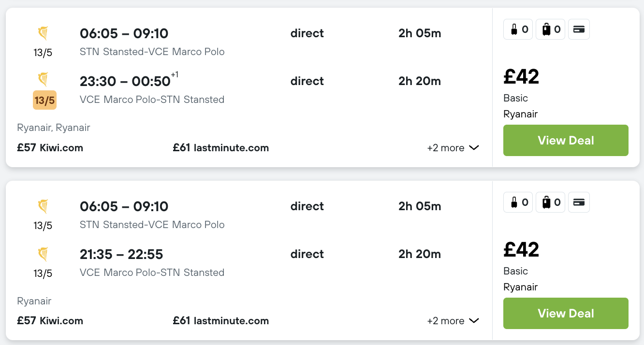Expand '+2 more' deals in second card
This screenshot has height=345, width=644.
(x=453, y=321)
